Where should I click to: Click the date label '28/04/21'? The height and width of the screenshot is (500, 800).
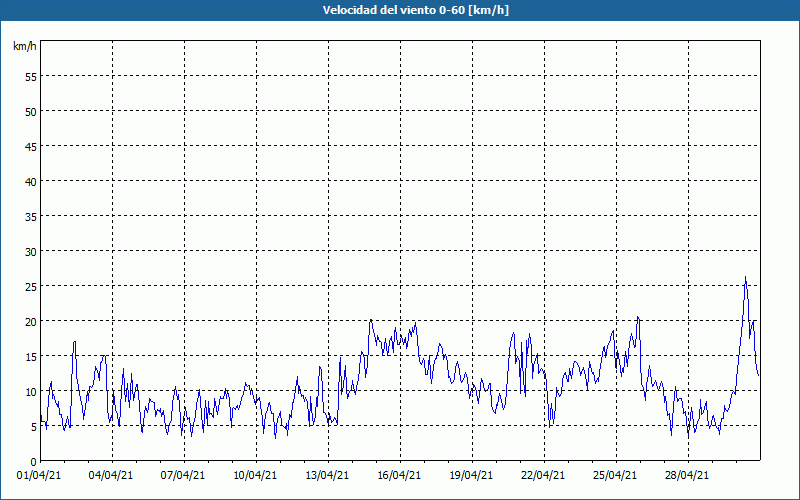pyautogui.click(x=687, y=475)
